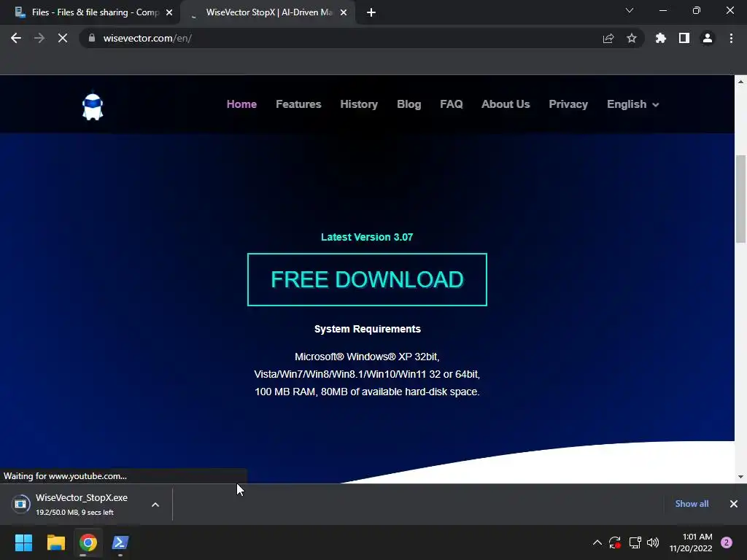
Task: Close the downloads bar
Action: pyautogui.click(x=734, y=504)
